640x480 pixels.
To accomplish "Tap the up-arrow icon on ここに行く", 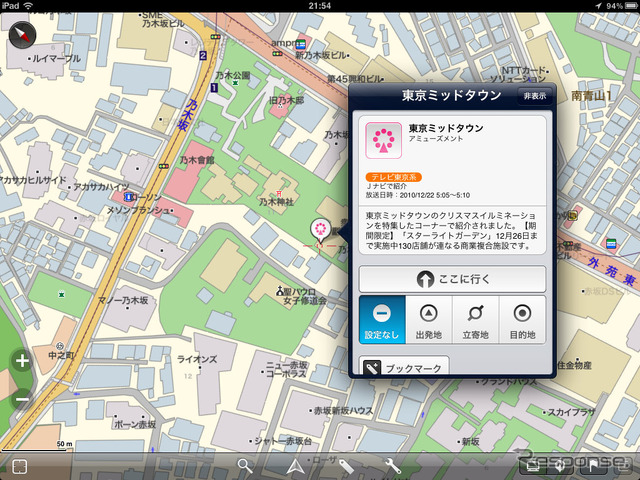I will click(425, 280).
